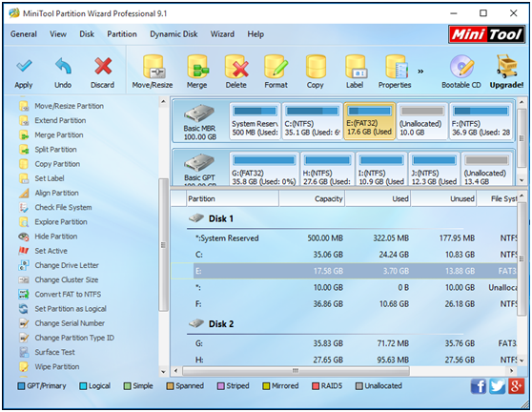Click the partition list horizontal scrollbar
This screenshot has width=532, height=412.
[296, 371]
